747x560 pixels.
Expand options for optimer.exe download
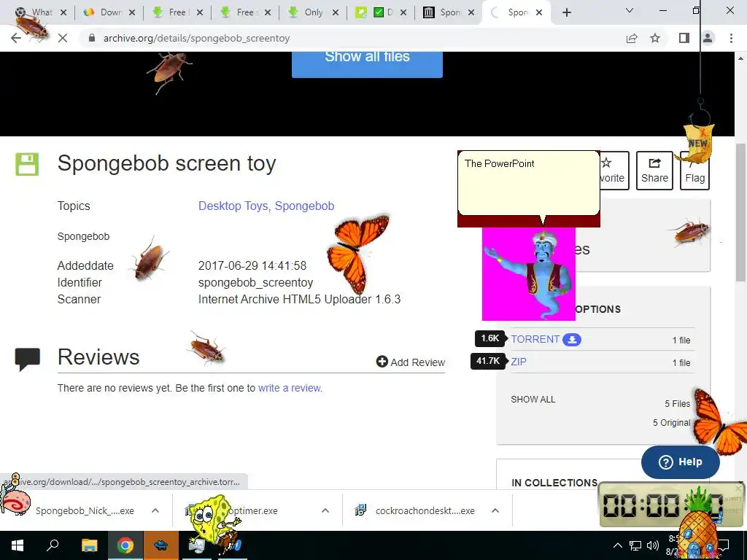point(325,510)
